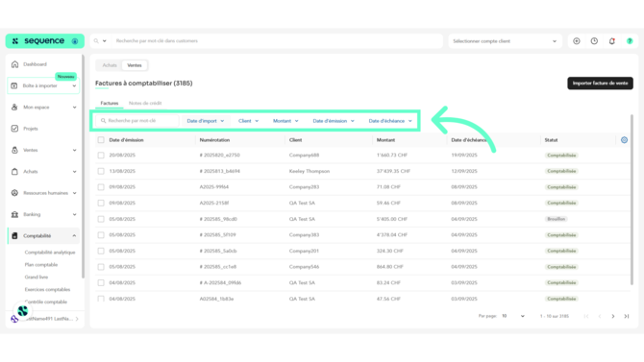
Task: Open Plan comptable in sidebar
Action: coord(41,265)
